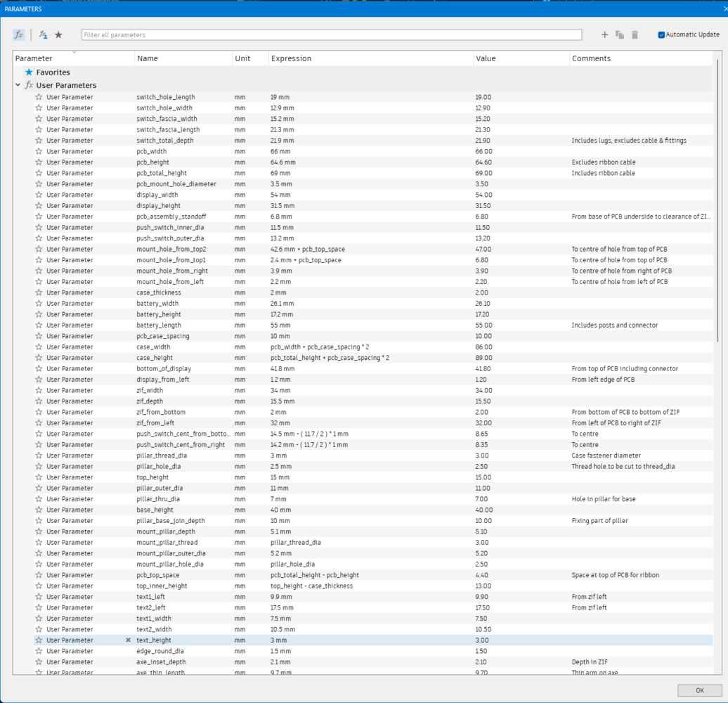
Task: Favorite star for mount_pillar_depth row
Action: point(39,531)
